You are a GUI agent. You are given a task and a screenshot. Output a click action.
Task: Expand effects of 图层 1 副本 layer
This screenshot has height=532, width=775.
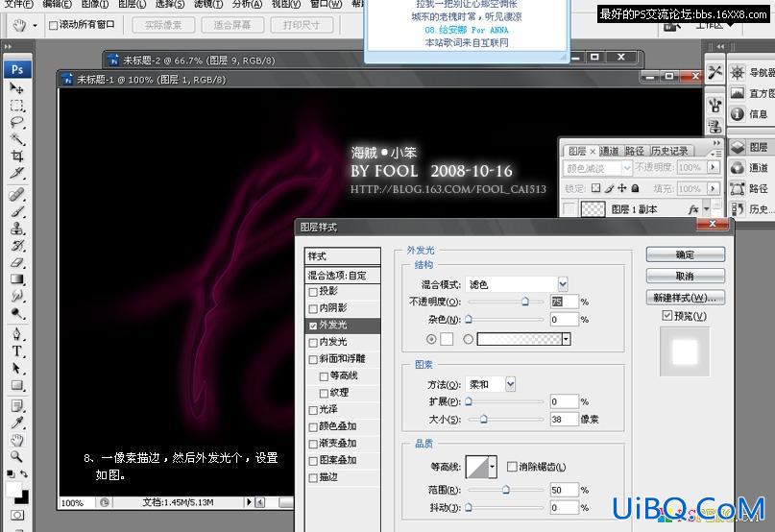(707, 209)
